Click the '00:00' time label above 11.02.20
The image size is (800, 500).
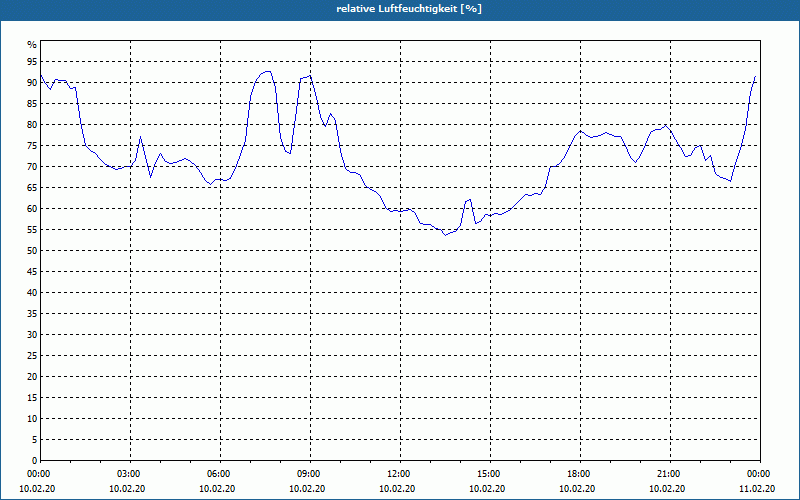(758, 474)
